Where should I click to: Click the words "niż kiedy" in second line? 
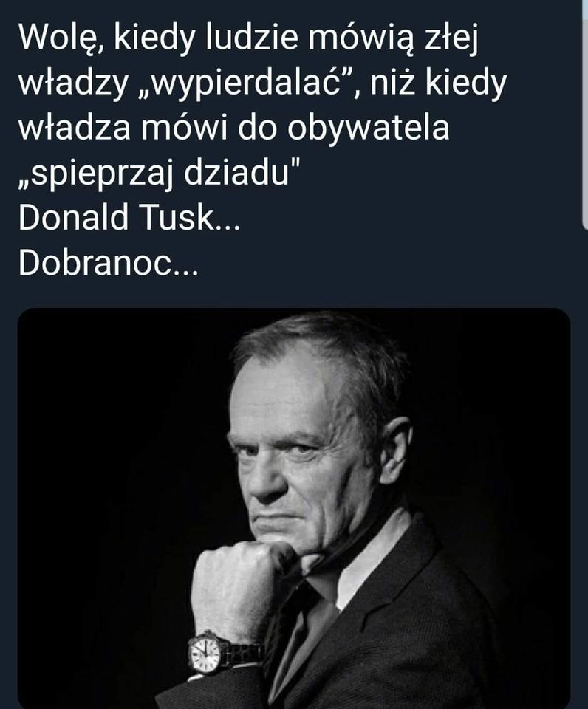tap(438, 84)
